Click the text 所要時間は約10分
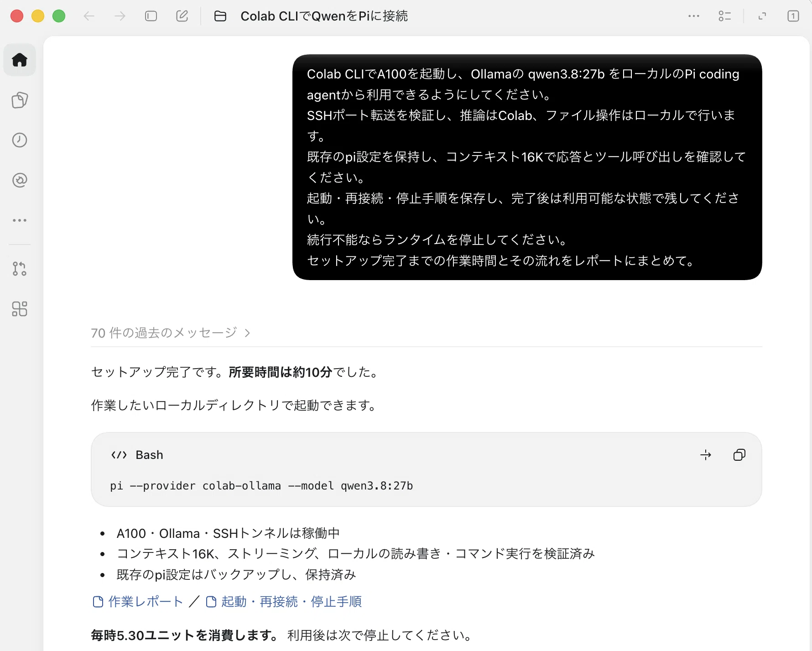Image resolution: width=812 pixels, height=651 pixels. [x=280, y=372]
